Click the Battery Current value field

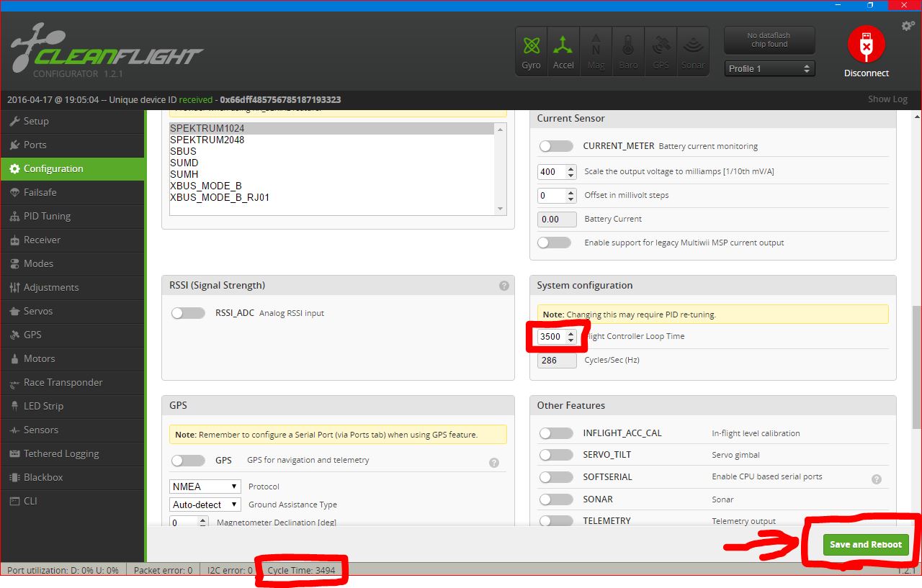point(558,219)
